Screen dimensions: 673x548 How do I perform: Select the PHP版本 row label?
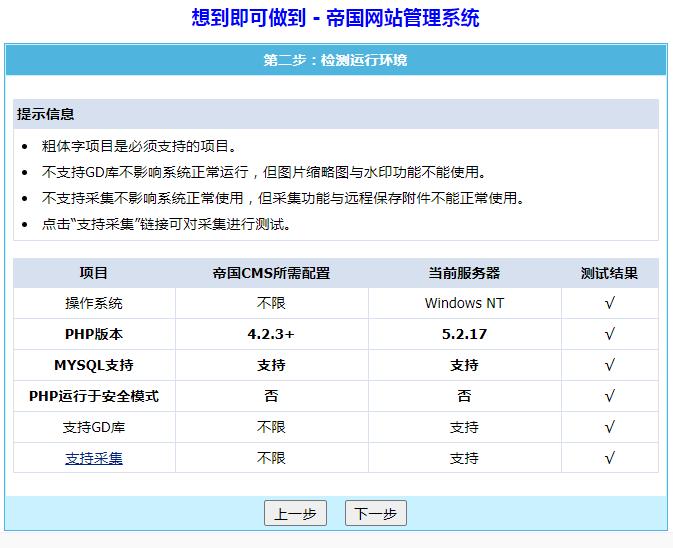point(94,334)
